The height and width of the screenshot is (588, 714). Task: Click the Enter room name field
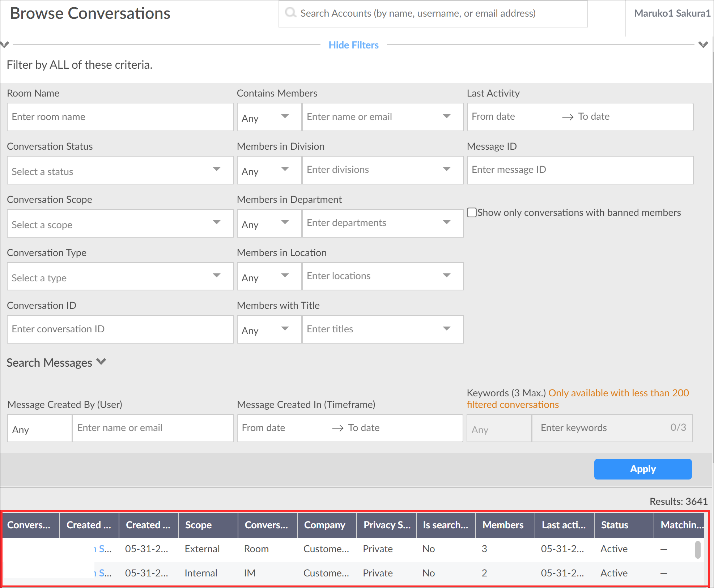click(120, 117)
